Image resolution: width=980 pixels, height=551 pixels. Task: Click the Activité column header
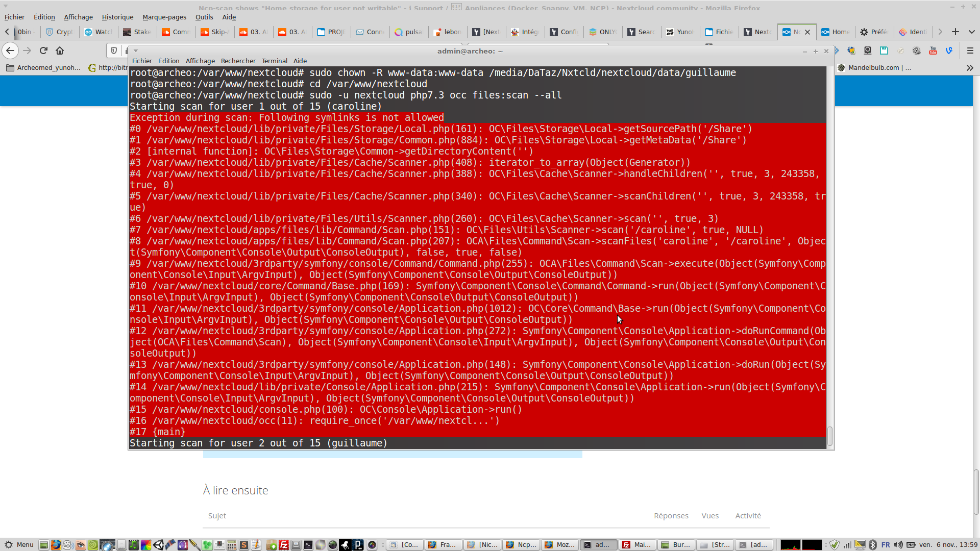click(x=748, y=516)
